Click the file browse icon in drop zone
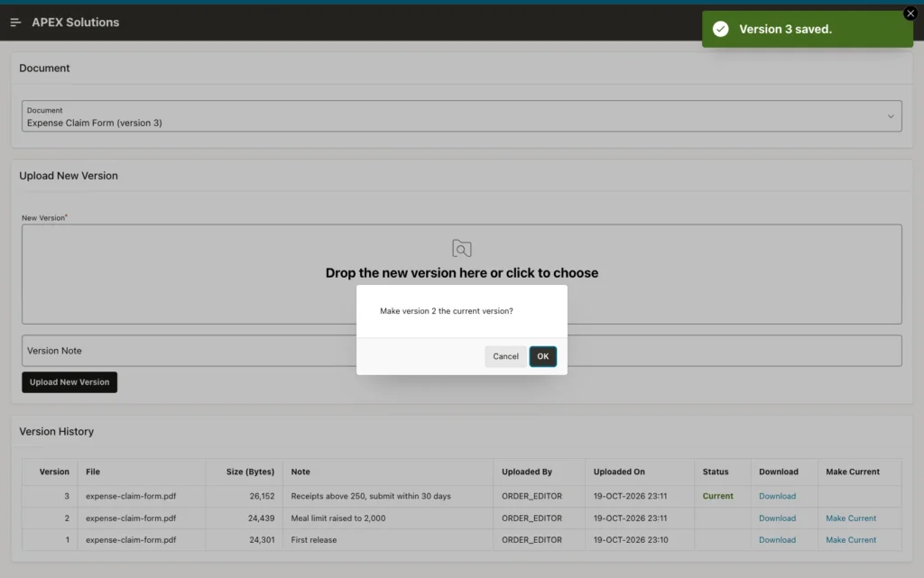 click(x=461, y=248)
